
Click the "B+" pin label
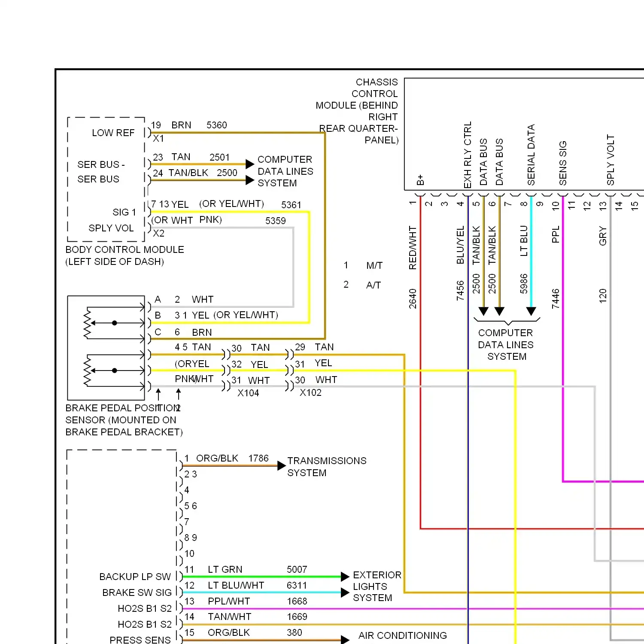click(x=420, y=180)
